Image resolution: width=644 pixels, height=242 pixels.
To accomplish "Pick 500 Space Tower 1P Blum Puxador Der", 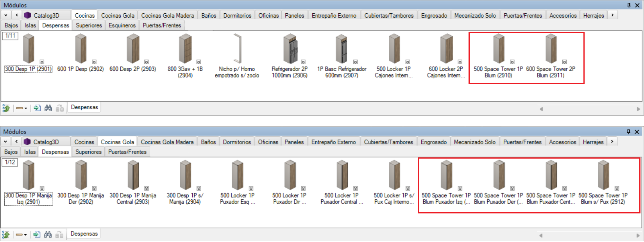I will click(499, 175).
